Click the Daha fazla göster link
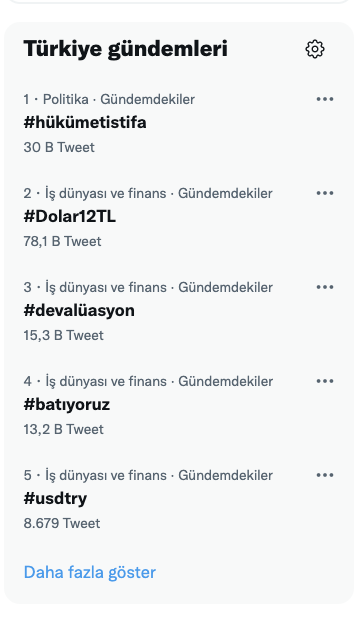362x620 pixels. 90,572
